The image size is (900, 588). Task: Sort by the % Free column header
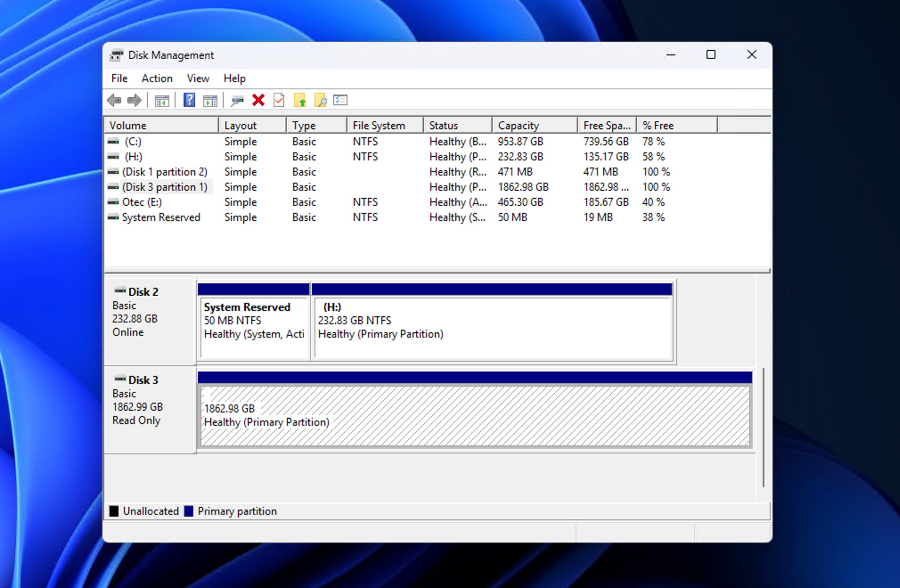tap(677, 126)
